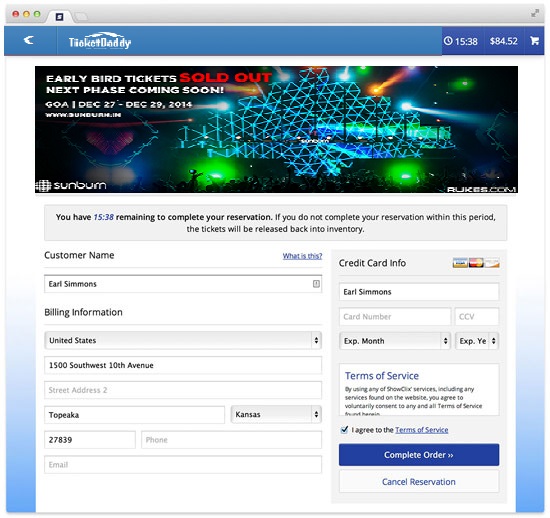This screenshot has width=550, height=518.
Task: Open the United States country dropdown
Action: pos(183,340)
